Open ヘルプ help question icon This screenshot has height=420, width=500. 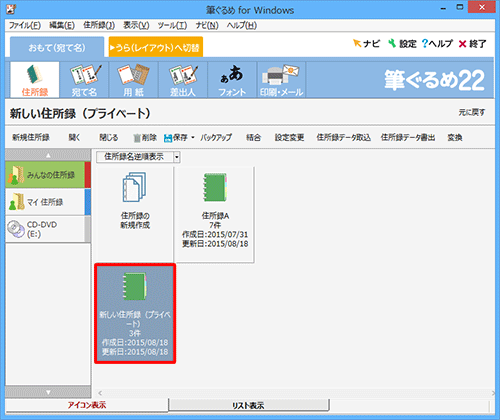point(424,43)
